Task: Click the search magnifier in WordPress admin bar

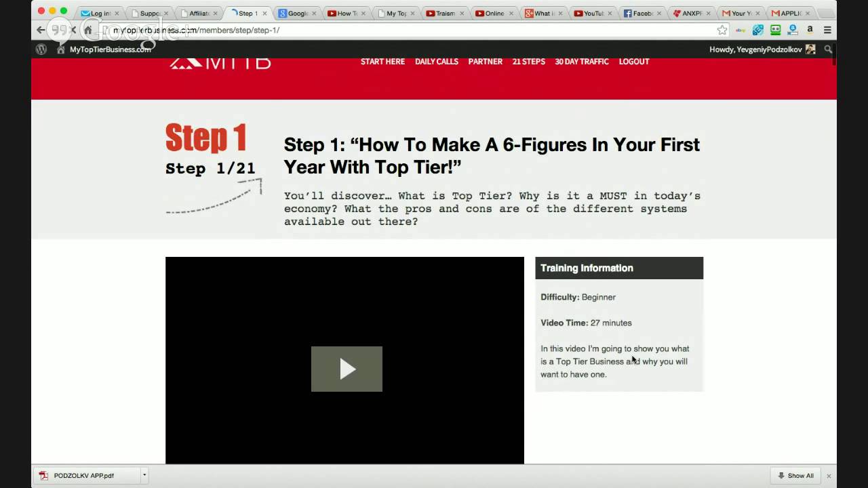Action: pos(828,49)
